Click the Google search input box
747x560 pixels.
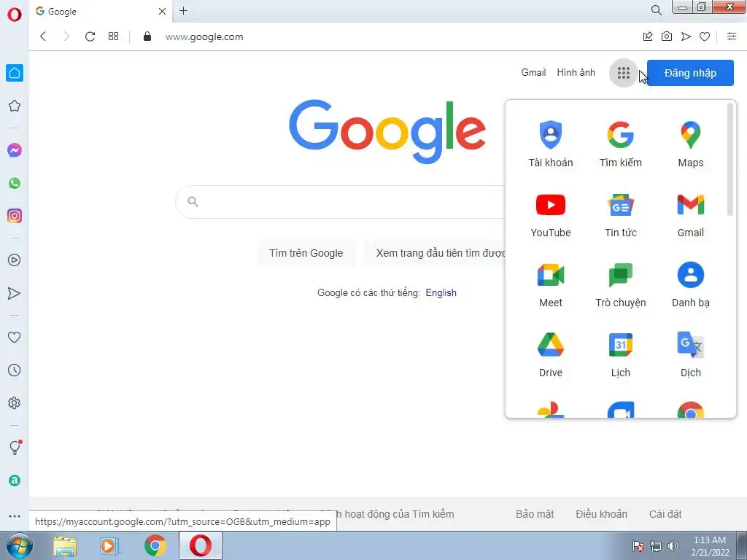point(341,202)
